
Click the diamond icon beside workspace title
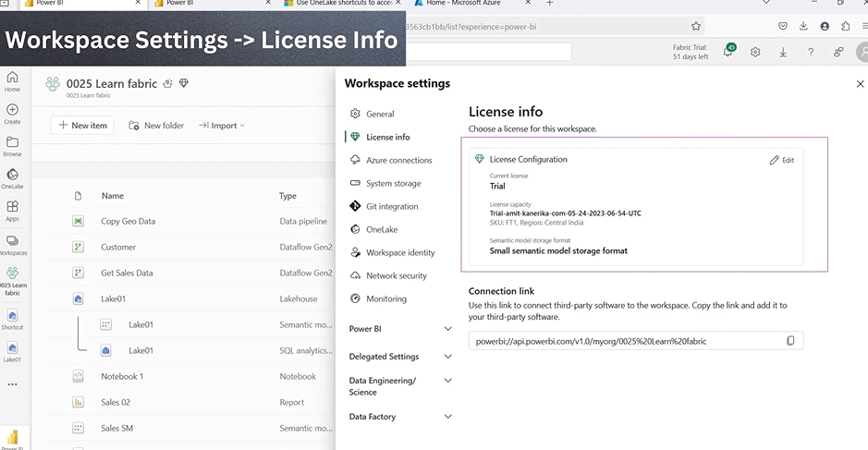coord(184,83)
